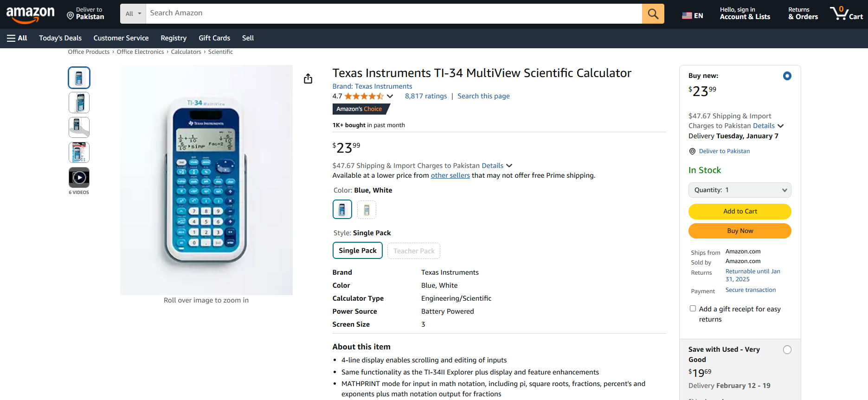Open Calculators breadcrumb
The image size is (868, 400).
click(186, 52)
